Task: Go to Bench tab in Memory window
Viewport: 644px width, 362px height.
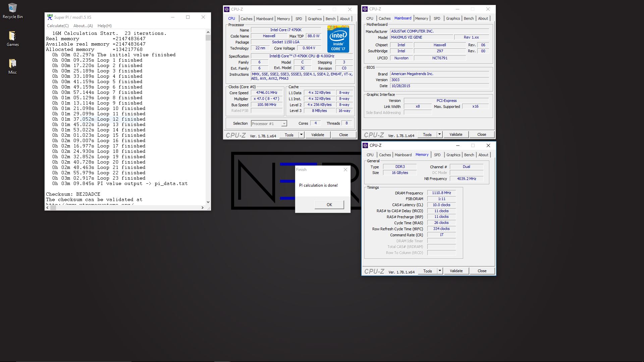Action: point(469,155)
